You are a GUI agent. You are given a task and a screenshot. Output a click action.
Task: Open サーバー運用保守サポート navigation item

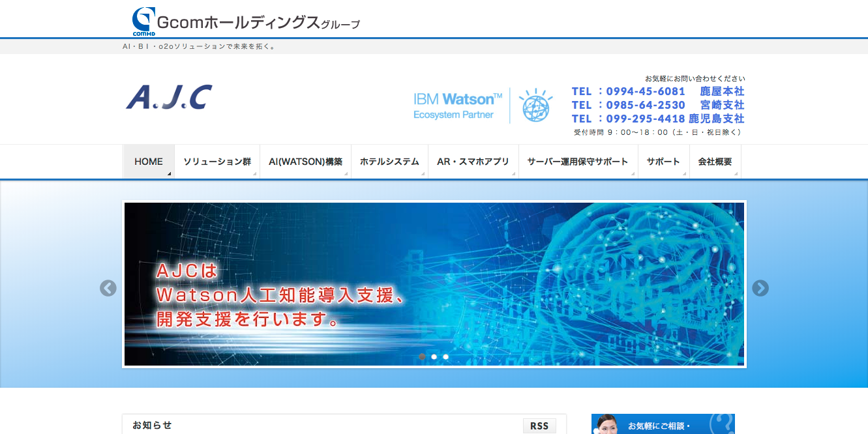(578, 162)
